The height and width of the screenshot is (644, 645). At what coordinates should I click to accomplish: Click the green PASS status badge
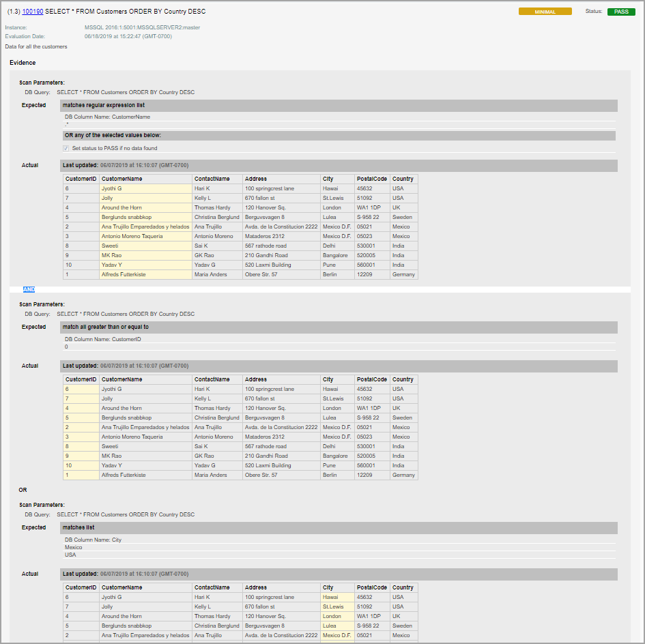click(621, 11)
